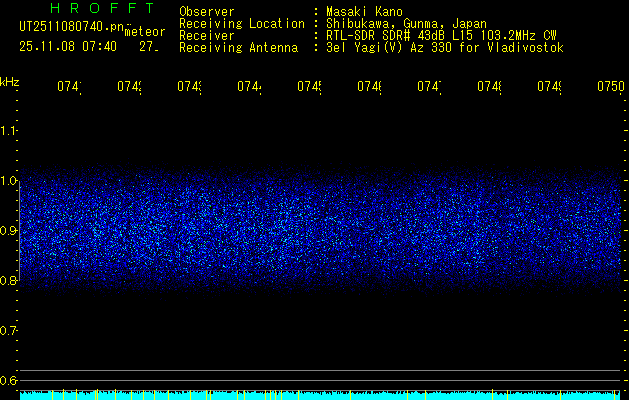
Task: Click the cyan signal level strip
Action: click(320, 396)
